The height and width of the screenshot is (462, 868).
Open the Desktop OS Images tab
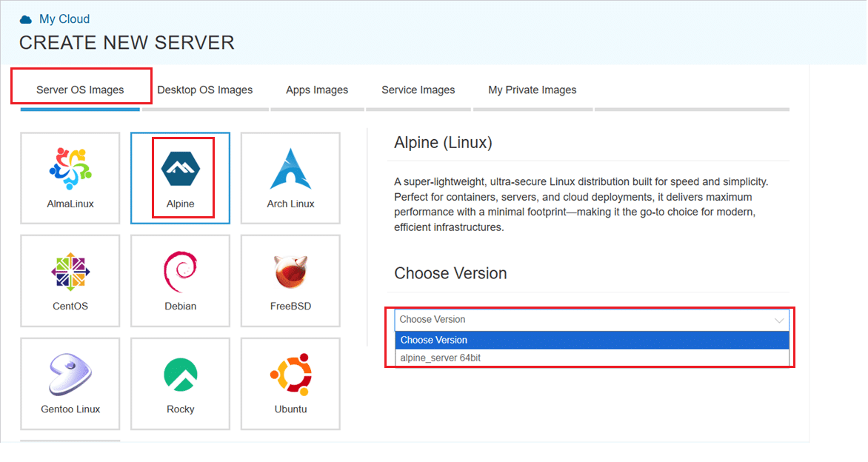[205, 90]
